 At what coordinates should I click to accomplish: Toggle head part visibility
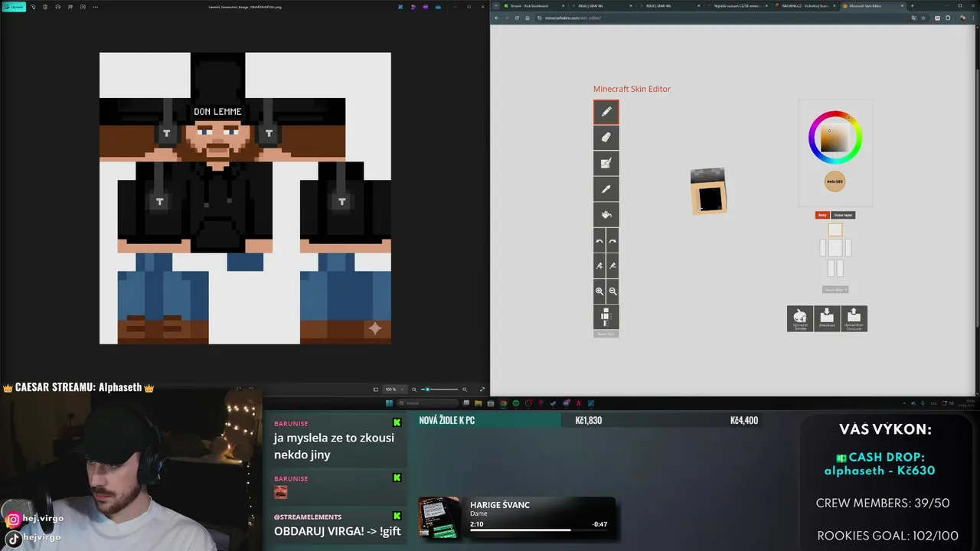(x=835, y=230)
